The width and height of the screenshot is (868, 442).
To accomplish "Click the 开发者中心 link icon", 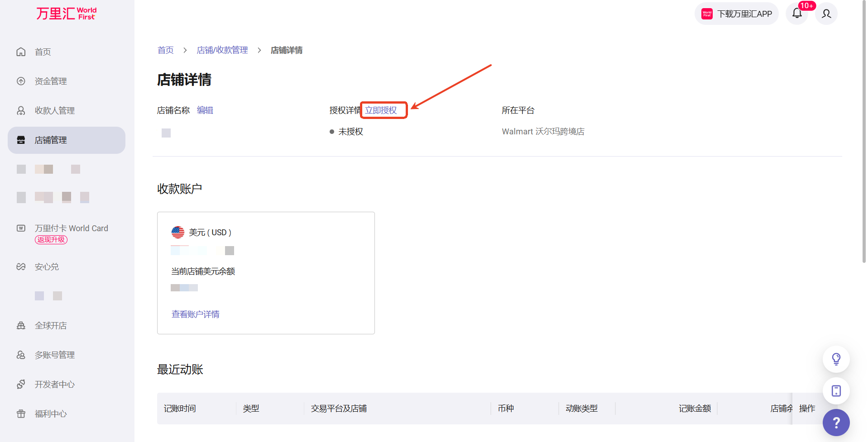I will pos(21,385).
